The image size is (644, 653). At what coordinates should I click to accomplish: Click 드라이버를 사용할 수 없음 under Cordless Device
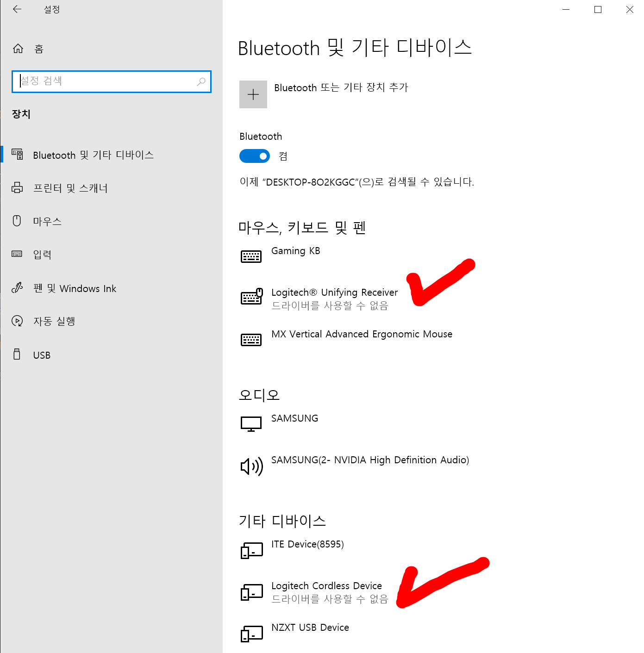point(330,599)
